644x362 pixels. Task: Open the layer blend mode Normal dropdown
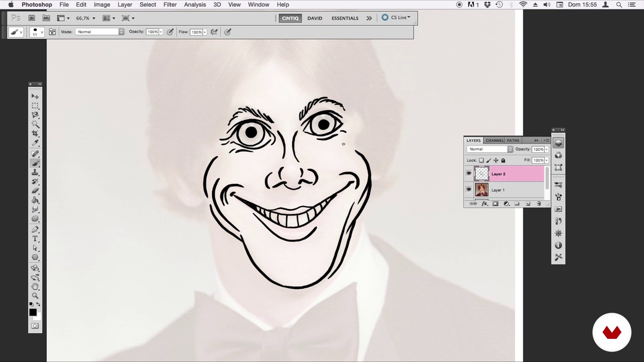tap(490, 149)
